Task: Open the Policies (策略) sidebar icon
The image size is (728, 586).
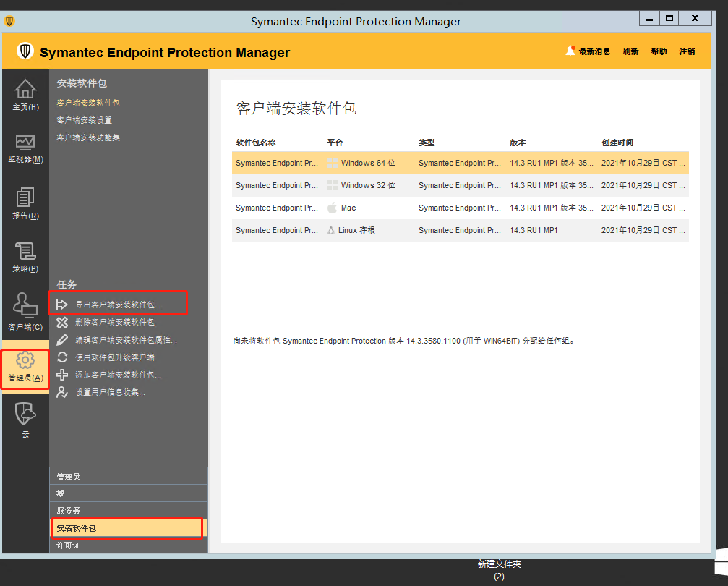Action: (25, 252)
